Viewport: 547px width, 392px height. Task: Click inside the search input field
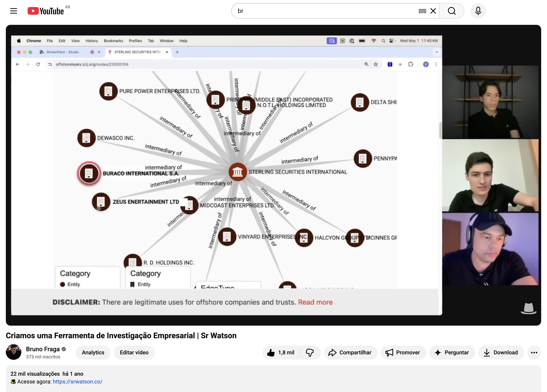(x=323, y=11)
